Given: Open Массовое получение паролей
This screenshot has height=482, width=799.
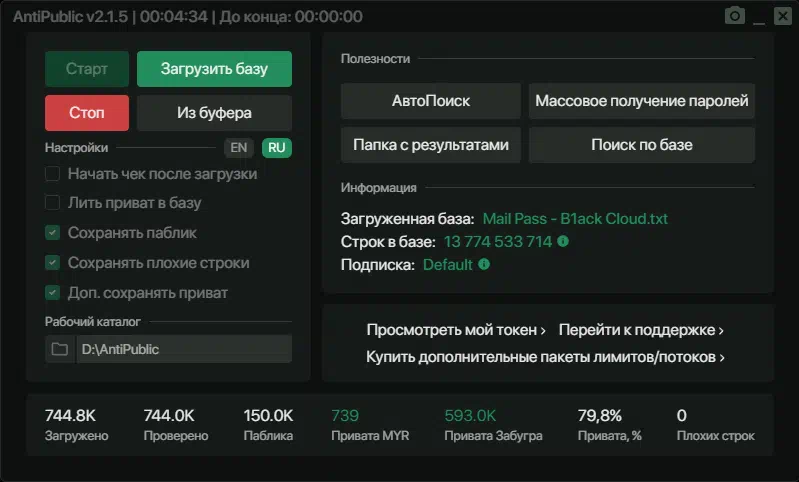Looking at the screenshot, I should 642,101.
